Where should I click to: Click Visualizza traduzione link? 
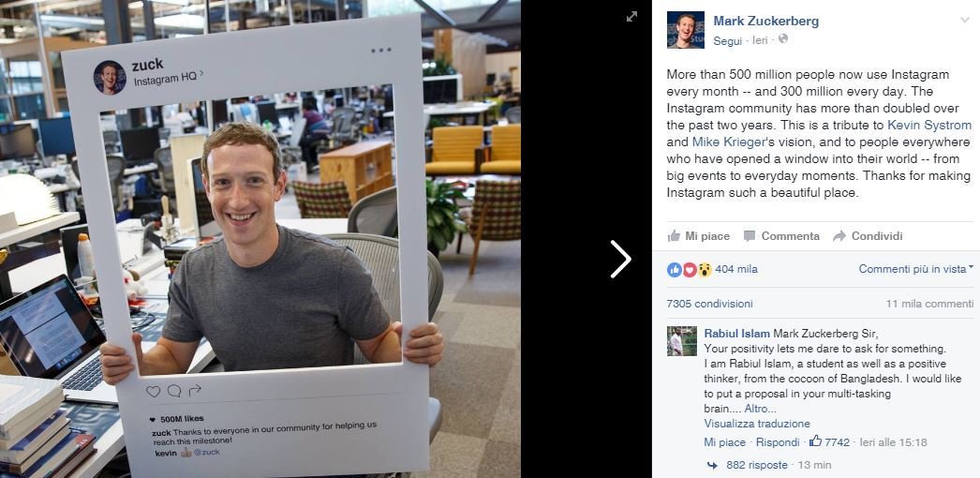[x=757, y=424]
